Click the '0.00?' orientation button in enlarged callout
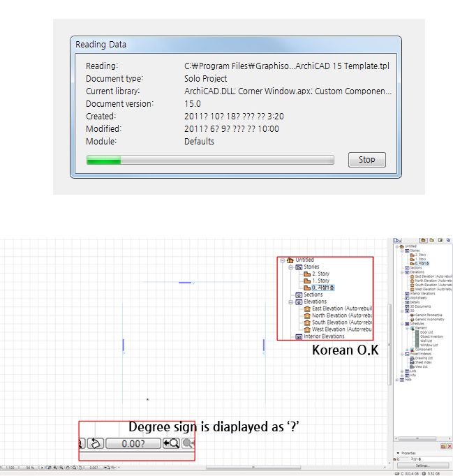The height and width of the screenshot is (476, 453). [133, 443]
